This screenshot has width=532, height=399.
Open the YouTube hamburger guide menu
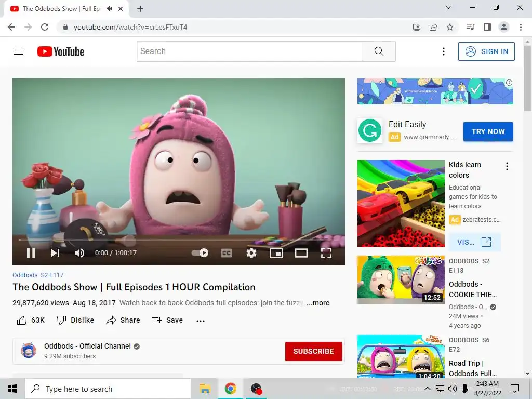[19, 51]
